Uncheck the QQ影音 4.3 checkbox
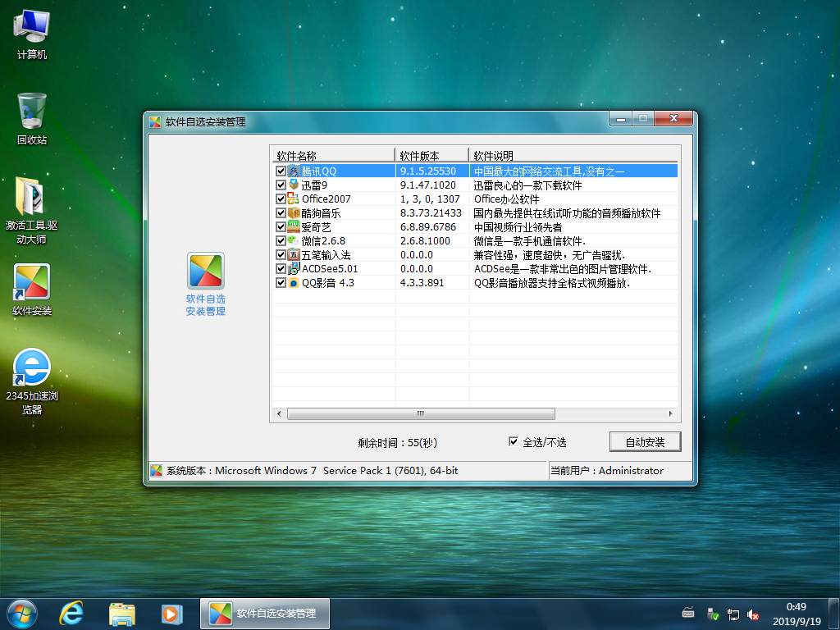The height and width of the screenshot is (630, 840). pyautogui.click(x=281, y=282)
